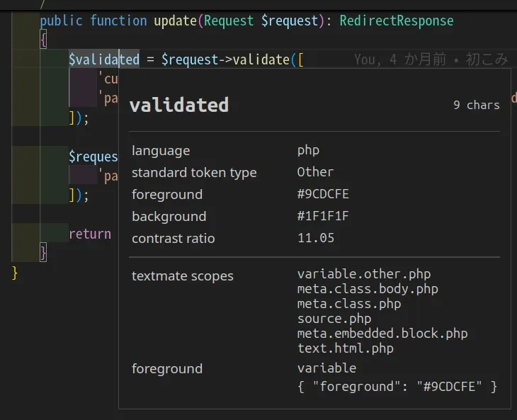
Task: Select the meta.class.body.php scope entry
Action: (x=368, y=289)
